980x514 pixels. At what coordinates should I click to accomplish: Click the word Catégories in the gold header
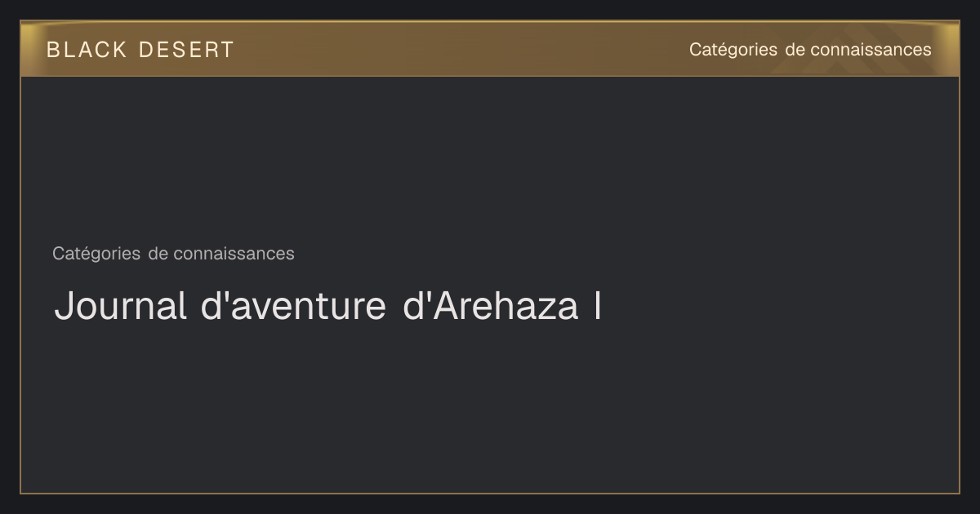click(x=733, y=50)
